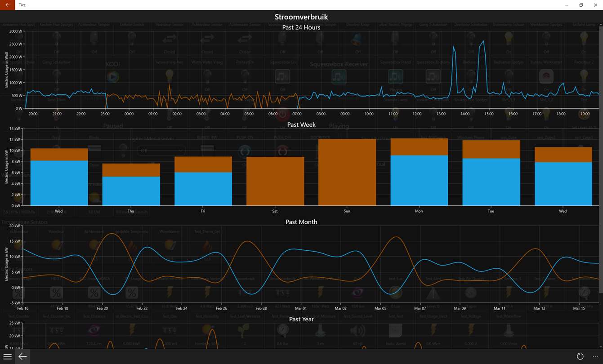Click the 07:00 time axis label
The image size is (603, 364).
pos(297,114)
